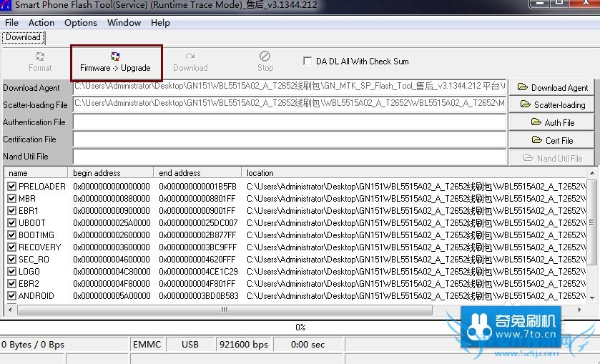The image size is (600, 364).
Task: Click the Stop toolbar icon
Action: click(265, 56)
